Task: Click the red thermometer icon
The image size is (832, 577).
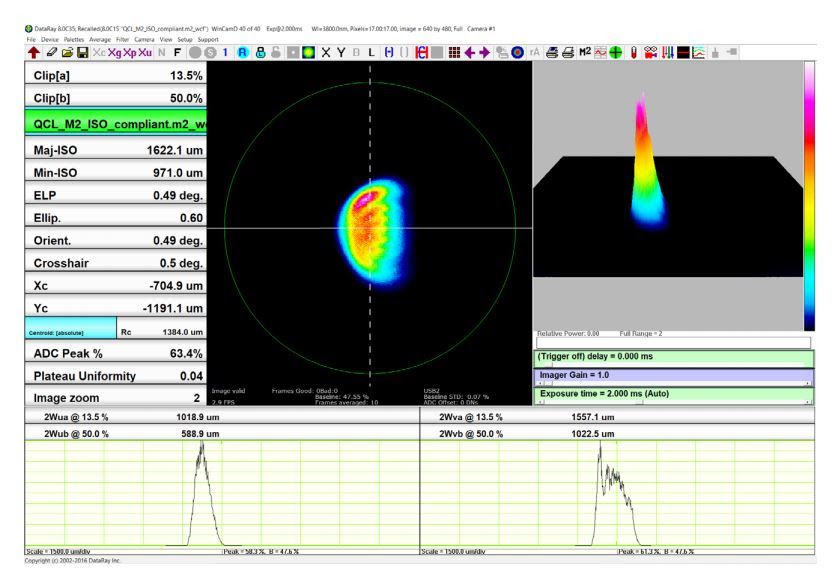Action: (x=634, y=52)
